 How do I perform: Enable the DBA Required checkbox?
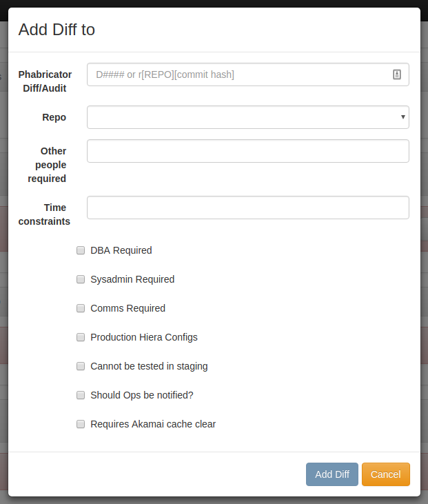81,250
